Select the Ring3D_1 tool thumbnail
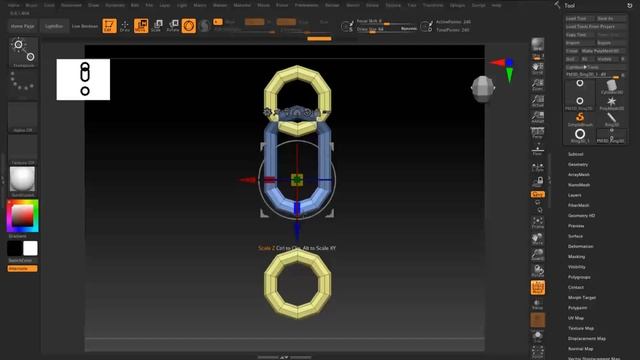The width and height of the screenshot is (640, 360). click(580, 135)
